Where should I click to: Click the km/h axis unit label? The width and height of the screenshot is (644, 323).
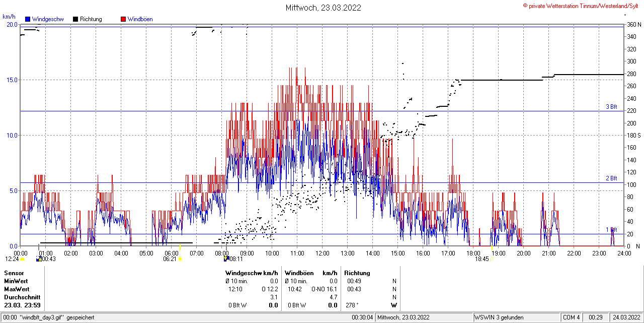pos(9,16)
